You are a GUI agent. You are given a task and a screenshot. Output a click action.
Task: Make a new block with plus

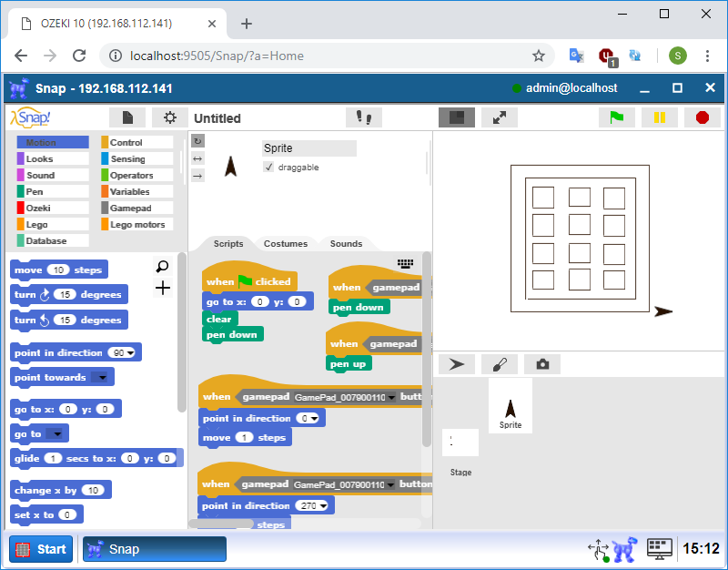(x=163, y=288)
